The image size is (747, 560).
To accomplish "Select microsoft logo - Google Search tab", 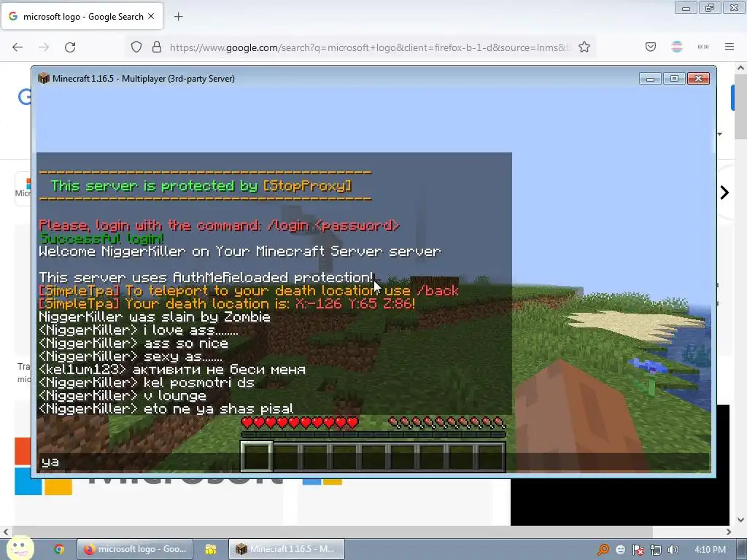I will coord(82,17).
